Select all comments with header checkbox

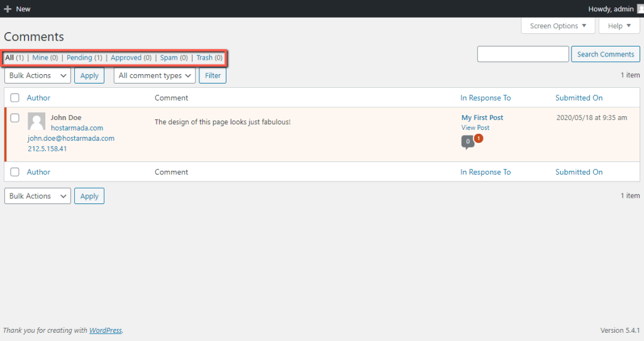click(x=15, y=98)
